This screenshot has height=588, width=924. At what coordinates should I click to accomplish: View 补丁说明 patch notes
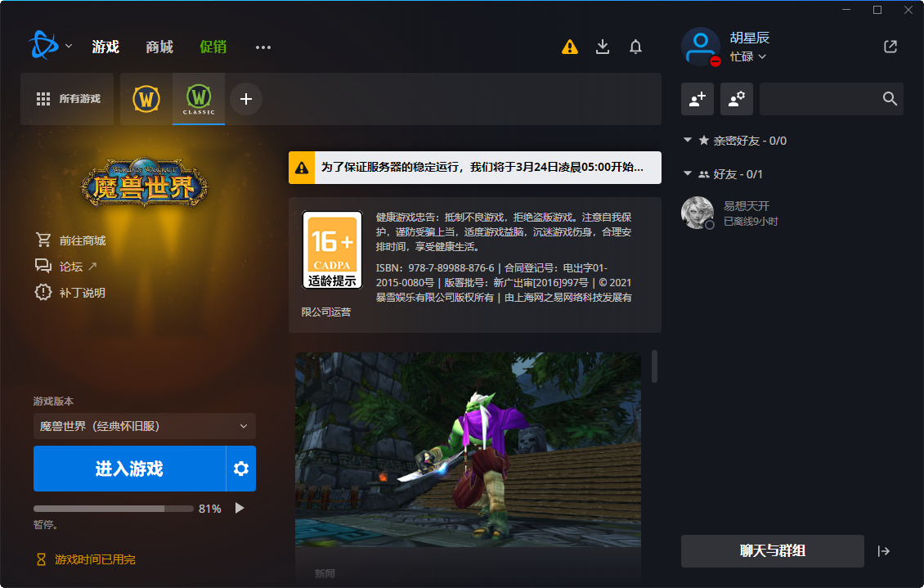pyautogui.click(x=83, y=292)
